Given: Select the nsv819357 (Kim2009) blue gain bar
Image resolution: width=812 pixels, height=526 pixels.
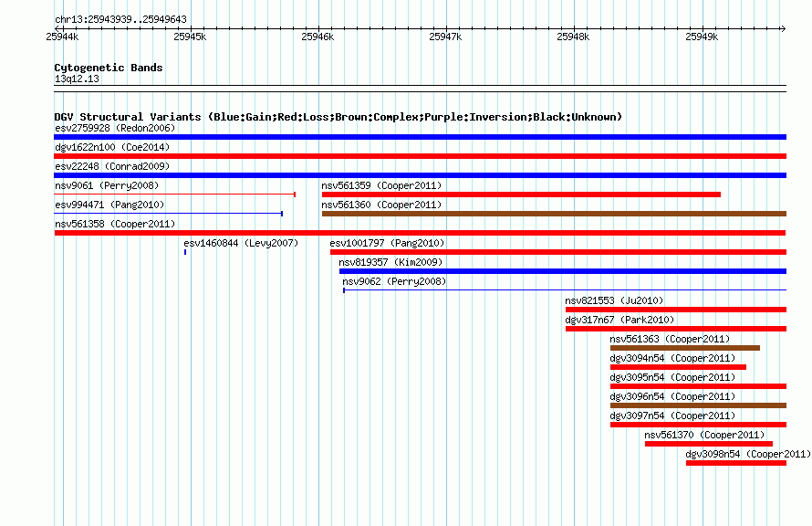Looking at the screenshot, I should click(x=563, y=271).
